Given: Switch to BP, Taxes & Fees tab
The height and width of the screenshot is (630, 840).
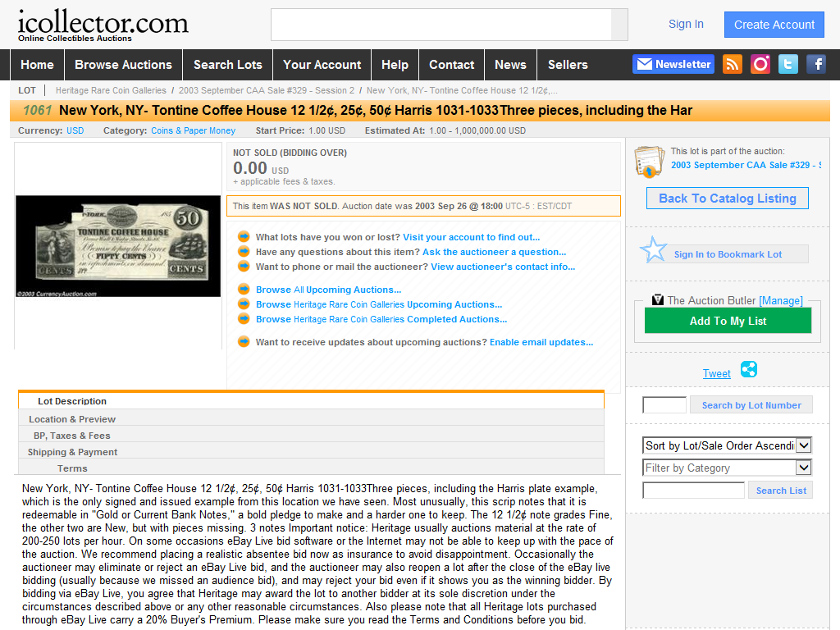Looking at the screenshot, I should coord(311,436).
